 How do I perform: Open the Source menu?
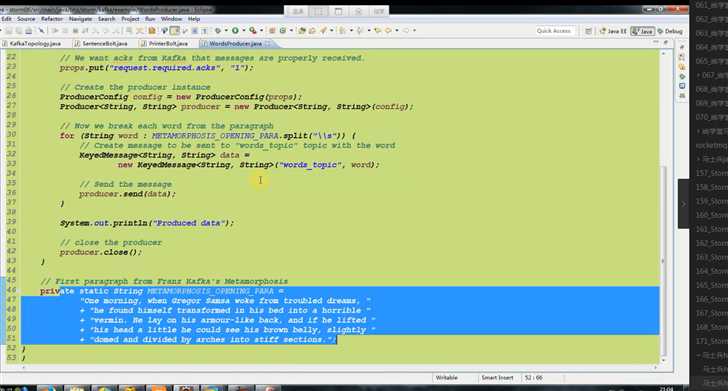coord(26,19)
